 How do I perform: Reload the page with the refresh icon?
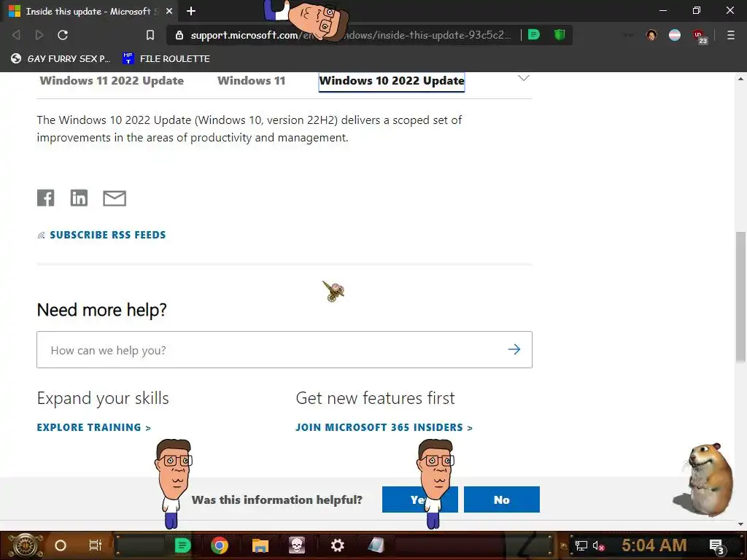coord(63,35)
